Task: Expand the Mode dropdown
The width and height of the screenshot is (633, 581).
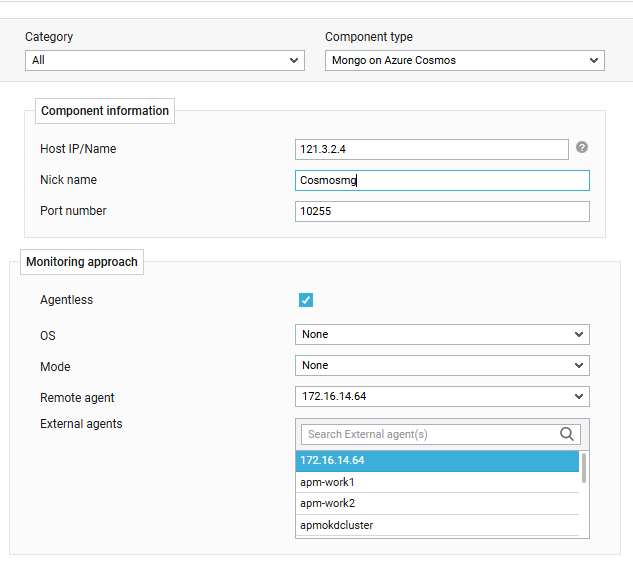Action: coord(442,365)
